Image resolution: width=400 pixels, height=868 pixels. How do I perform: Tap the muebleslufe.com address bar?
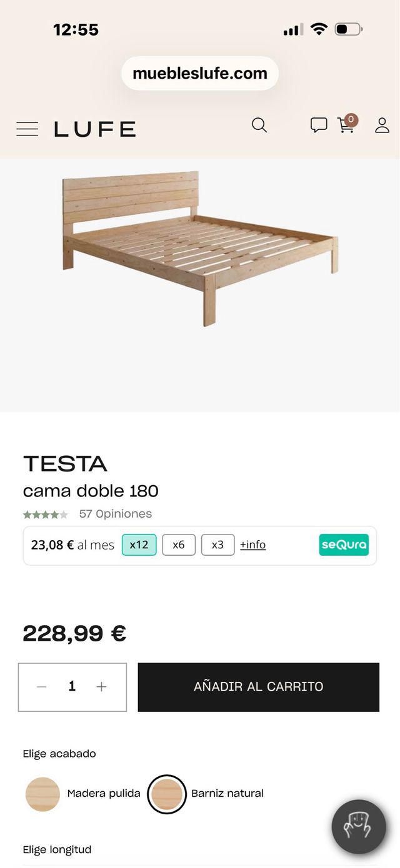(200, 74)
